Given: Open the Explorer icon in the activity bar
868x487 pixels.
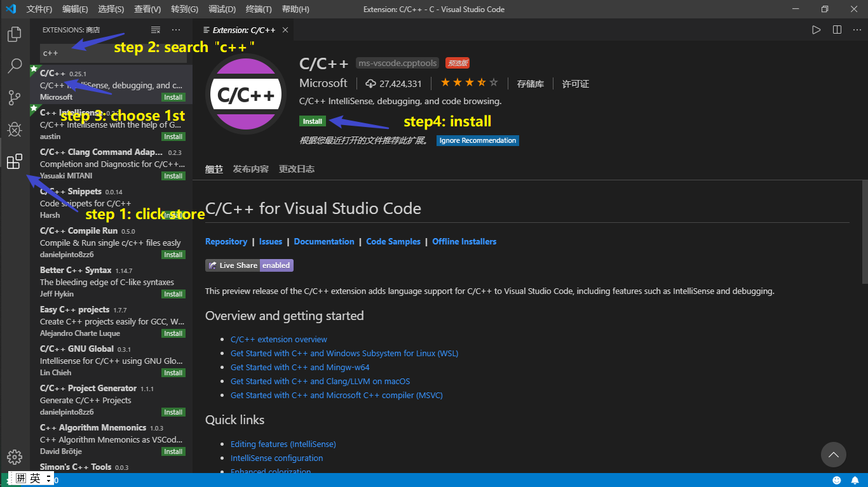Looking at the screenshot, I should click(15, 34).
